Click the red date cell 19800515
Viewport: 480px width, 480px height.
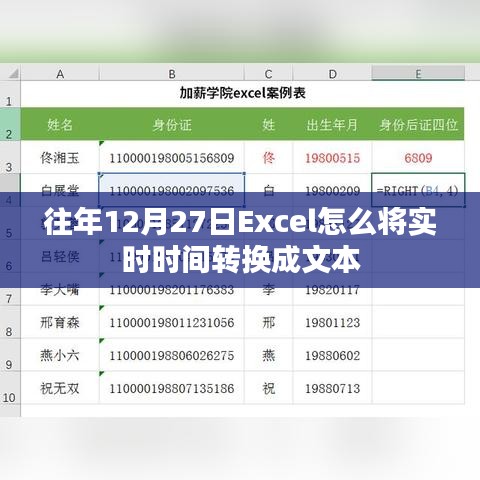pyautogui.click(x=332, y=157)
